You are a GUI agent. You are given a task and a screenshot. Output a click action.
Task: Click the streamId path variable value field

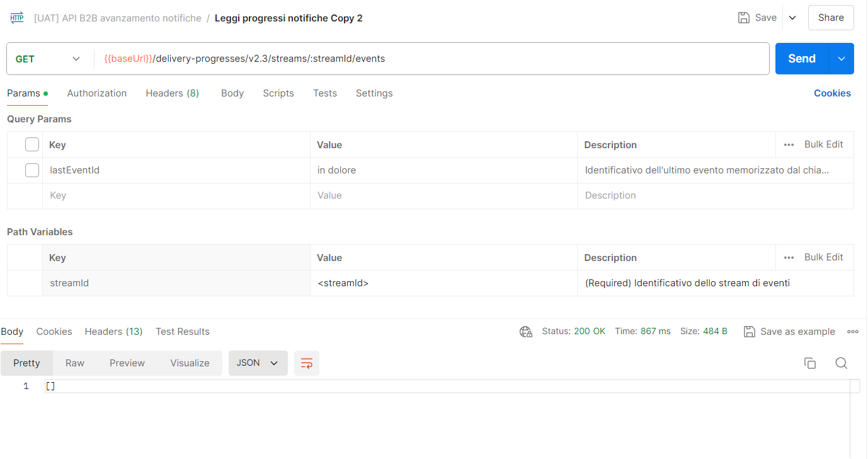tap(443, 283)
